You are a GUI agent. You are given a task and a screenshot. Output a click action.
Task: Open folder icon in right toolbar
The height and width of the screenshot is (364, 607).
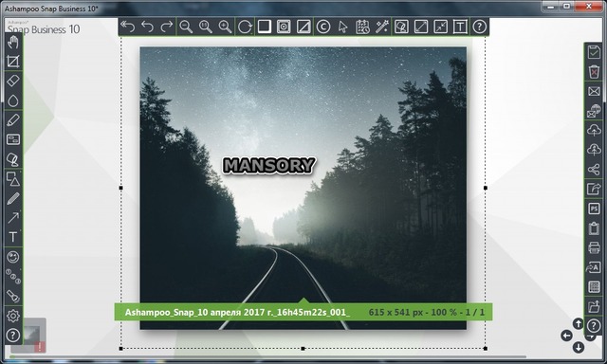(x=594, y=306)
